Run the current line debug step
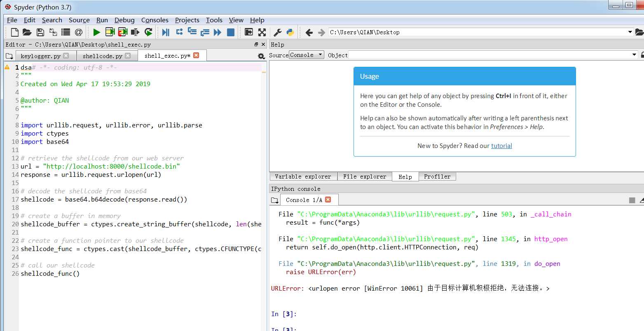The height and width of the screenshot is (331, 644). pyautogui.click(x=179, y=32)
